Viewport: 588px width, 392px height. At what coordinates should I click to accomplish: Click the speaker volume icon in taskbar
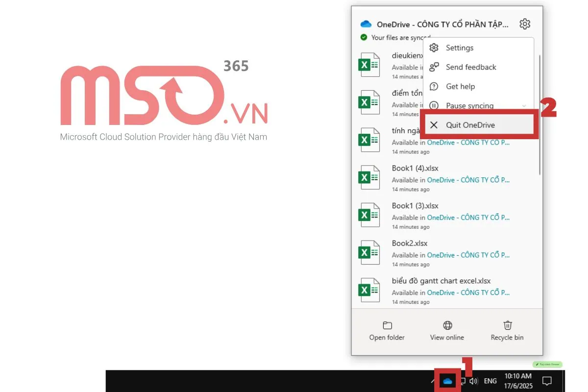[473, 381]
